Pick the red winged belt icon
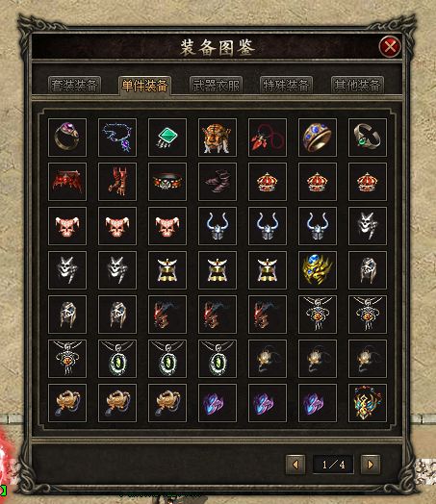Screen dimensions: 436x504 tap(67, 182)
